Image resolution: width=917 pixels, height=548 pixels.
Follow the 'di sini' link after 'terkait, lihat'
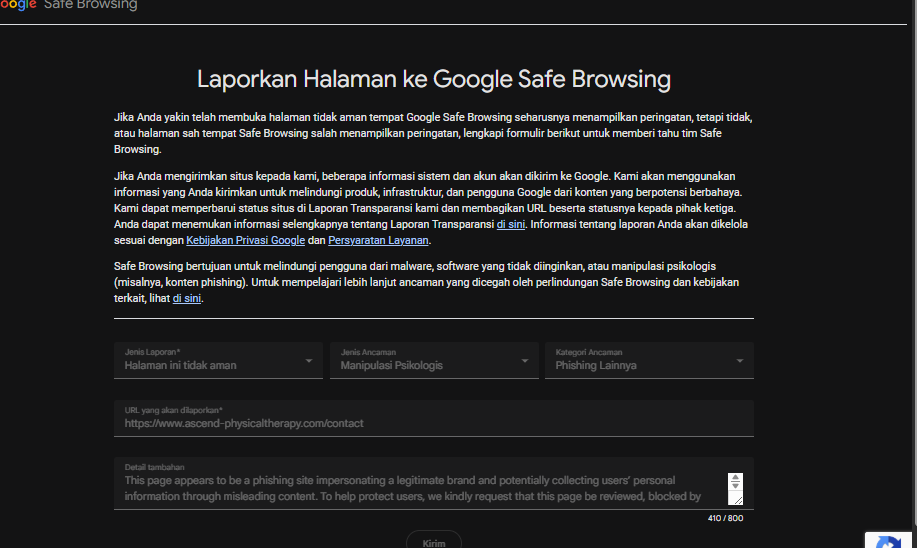pyautogui.click(x=187, y=298)
